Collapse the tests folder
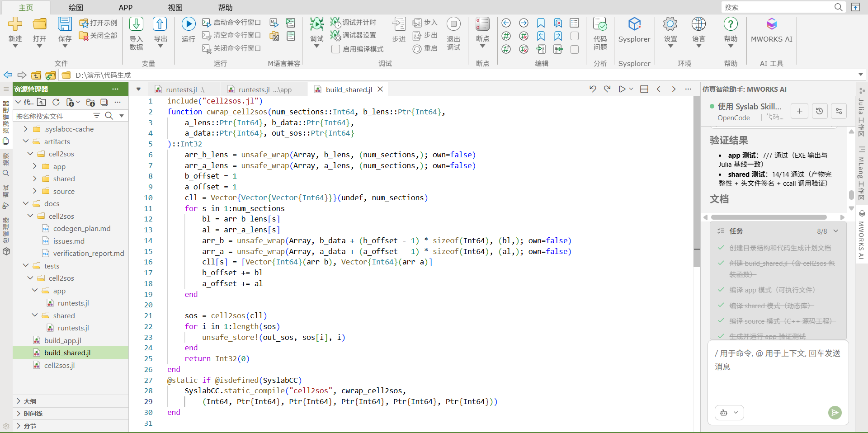Viewport: 868px width, 433px height. click(x=26, y=266)
